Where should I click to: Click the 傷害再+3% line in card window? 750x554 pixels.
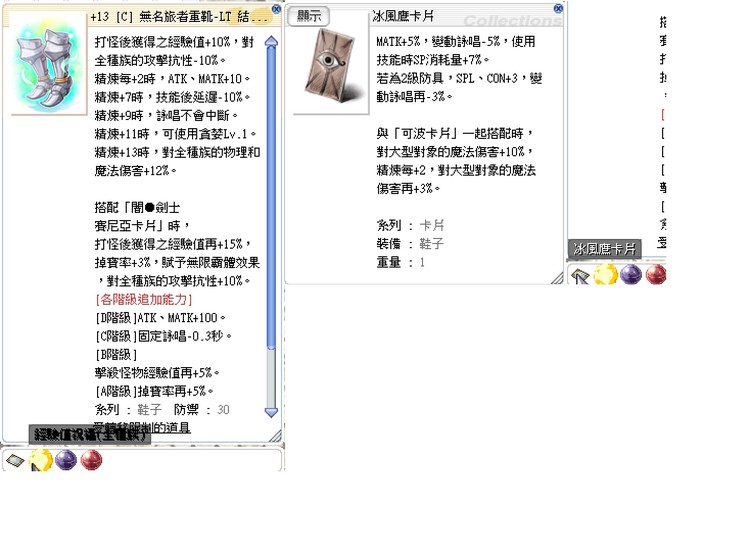coord(408,188)
